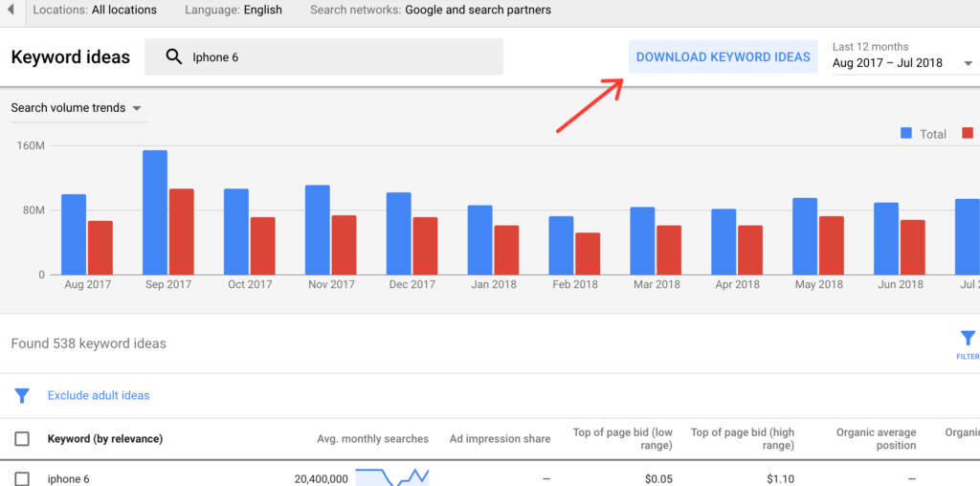Open the filter funnel icon at right
980x486 pixels.
coord(968,339)
